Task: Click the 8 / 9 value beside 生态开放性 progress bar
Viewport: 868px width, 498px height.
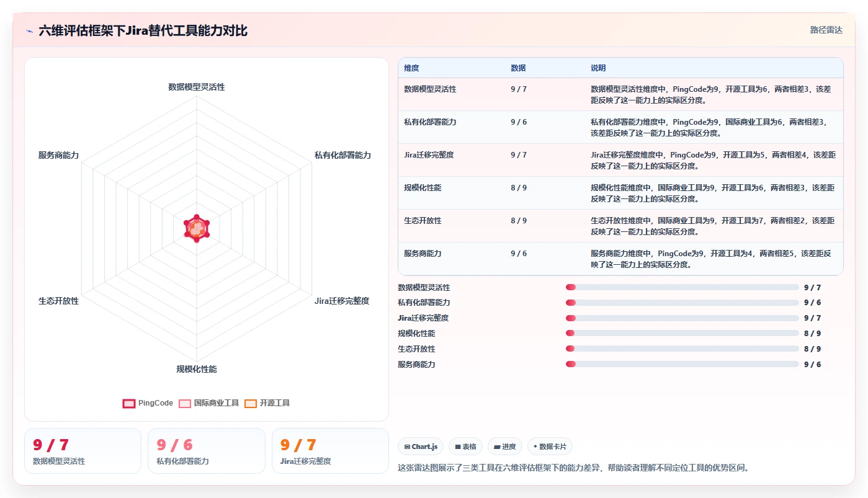Action: (812, 349)
